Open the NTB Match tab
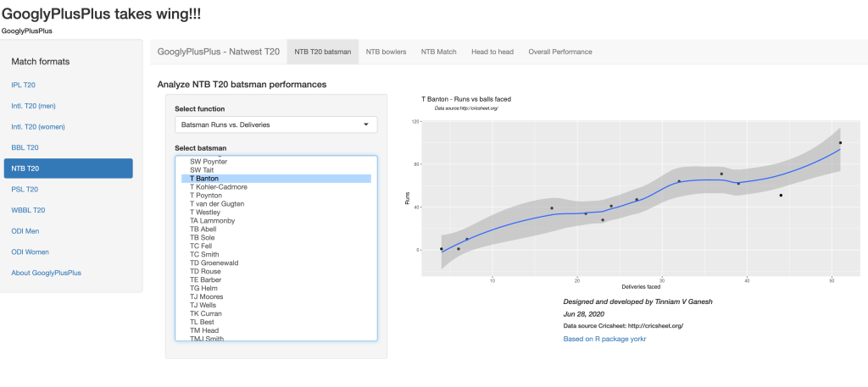The width and height of the screenshot is (868, 387). 439,52
